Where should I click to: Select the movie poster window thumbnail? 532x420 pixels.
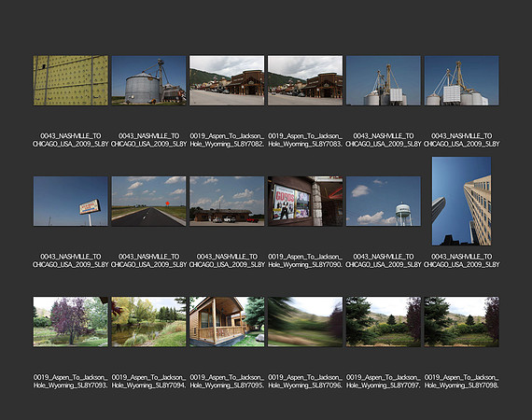[305, 202]
